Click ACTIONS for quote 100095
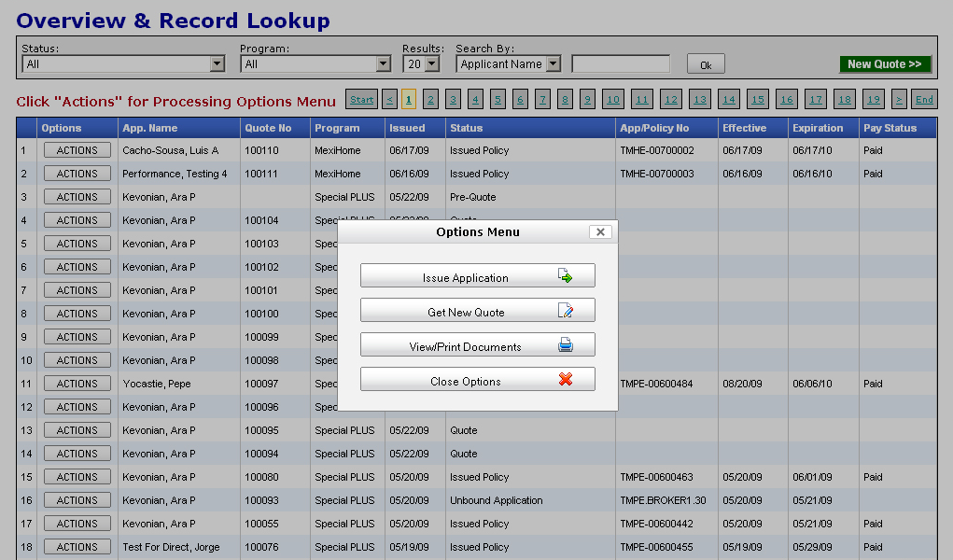This screenshot has height=560, width=953. [77, 430]
